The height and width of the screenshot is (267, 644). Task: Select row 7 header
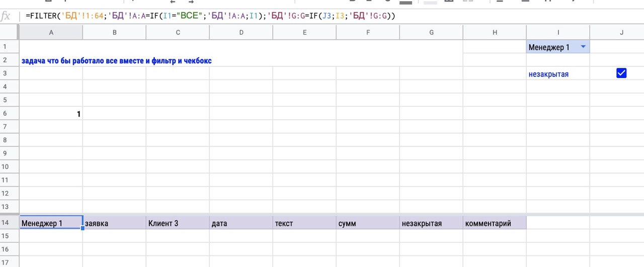[9, 127]
